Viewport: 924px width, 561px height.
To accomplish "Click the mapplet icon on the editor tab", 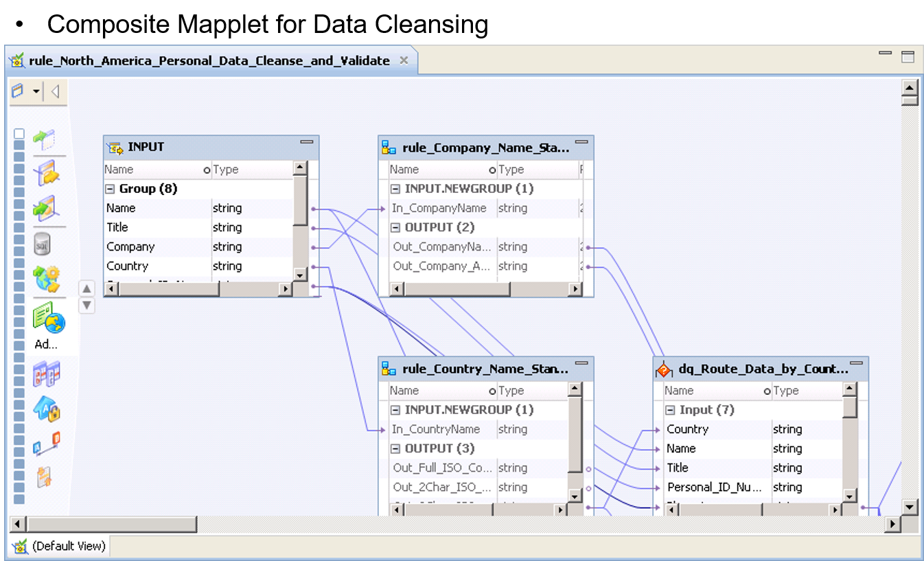I will coord(17,61).
